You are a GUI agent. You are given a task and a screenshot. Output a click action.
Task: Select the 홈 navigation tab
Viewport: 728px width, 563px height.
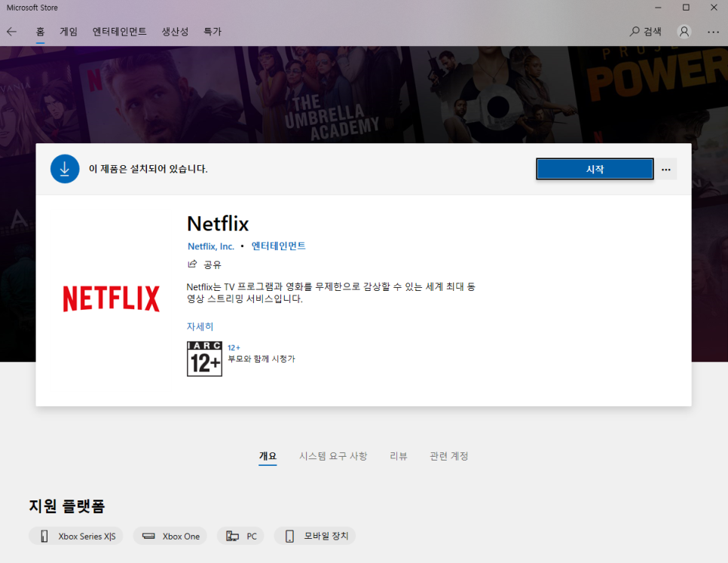tap(41, 32)
